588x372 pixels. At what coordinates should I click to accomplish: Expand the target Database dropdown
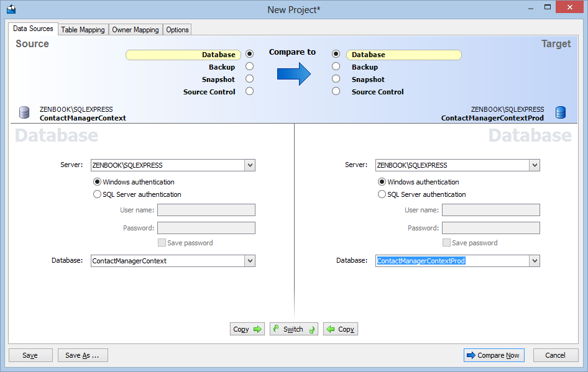[534, 261]
